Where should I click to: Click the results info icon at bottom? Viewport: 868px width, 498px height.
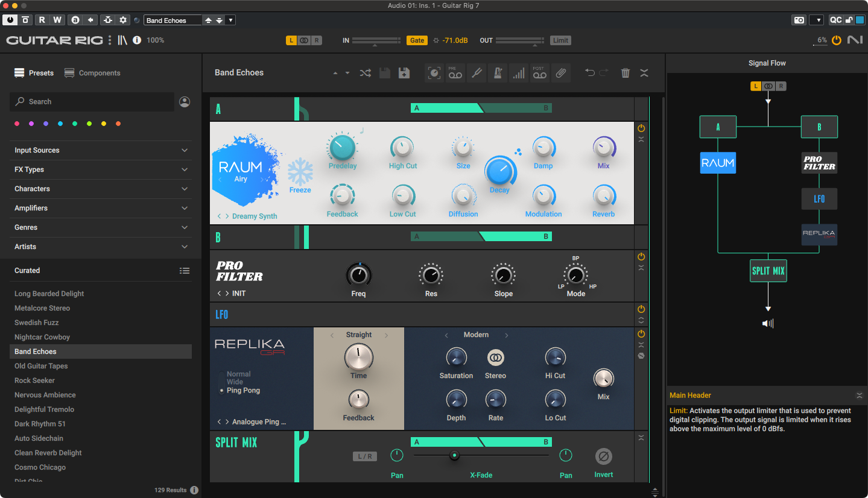194,490
